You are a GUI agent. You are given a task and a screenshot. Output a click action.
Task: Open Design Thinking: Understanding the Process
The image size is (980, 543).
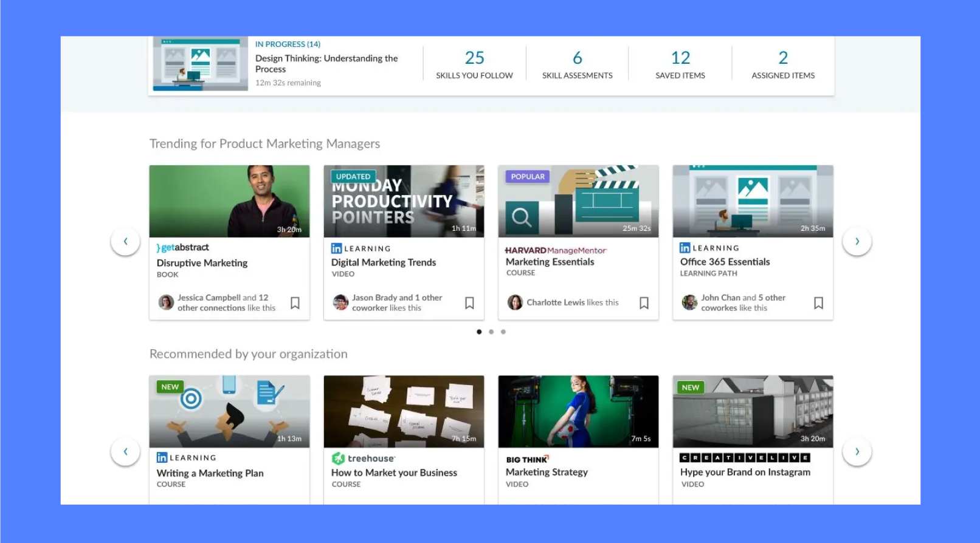(326, 63)
